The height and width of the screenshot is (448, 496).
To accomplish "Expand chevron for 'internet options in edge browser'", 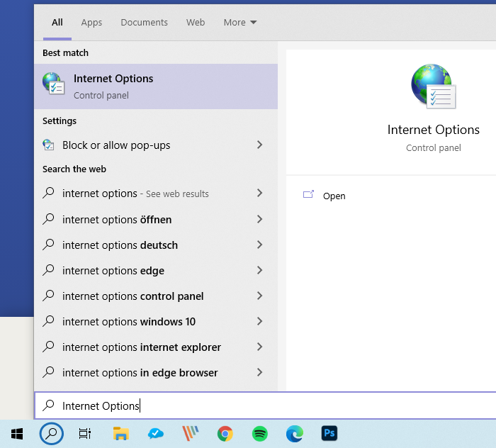I will pyautogui.click(x=260, y=372).
